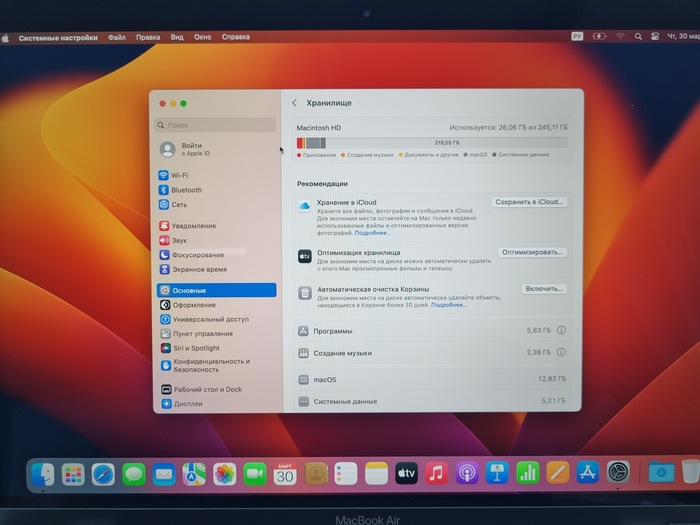Viewport: 700px width, 525px height.
Task: Click battery status icon in menu bar
Action: click(x=599, y=37)
